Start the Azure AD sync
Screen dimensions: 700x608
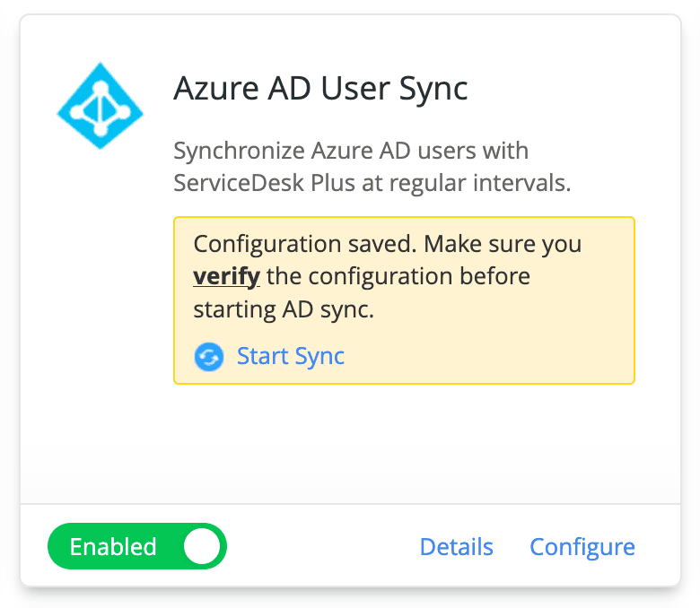point(290,356)
